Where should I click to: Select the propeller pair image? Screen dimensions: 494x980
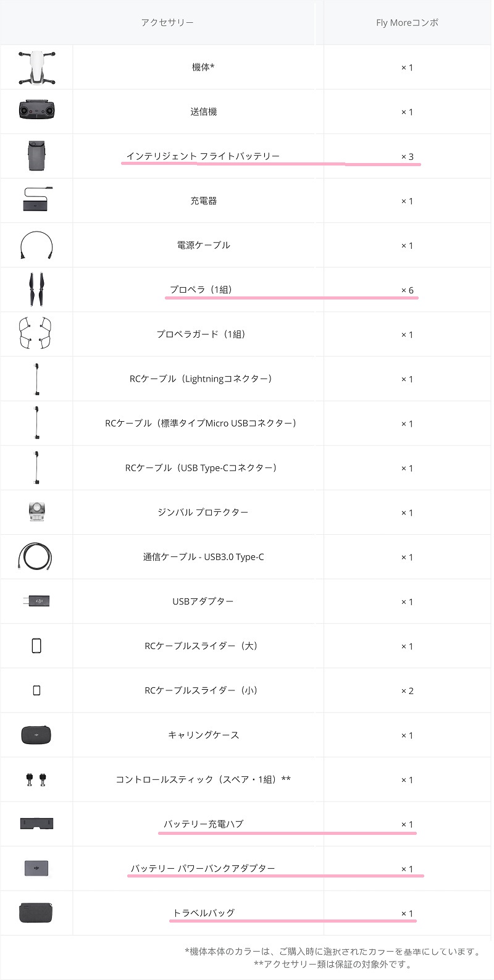click(36, 290)
